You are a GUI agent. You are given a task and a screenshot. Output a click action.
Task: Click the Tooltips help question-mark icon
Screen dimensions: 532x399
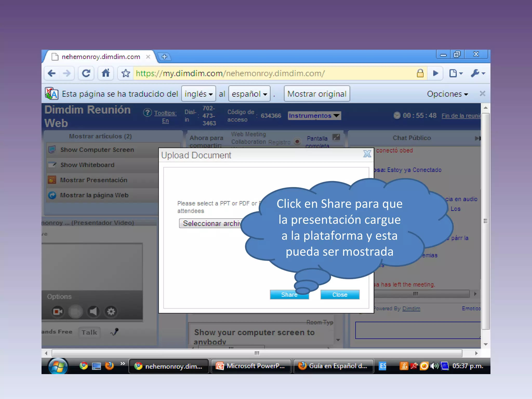click(x=148, y=113)
